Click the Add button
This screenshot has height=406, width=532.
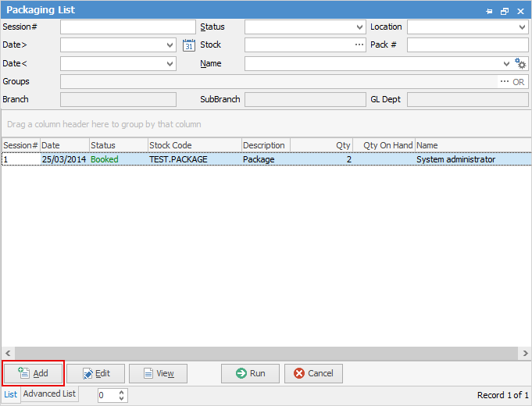(x=34, y=373)
